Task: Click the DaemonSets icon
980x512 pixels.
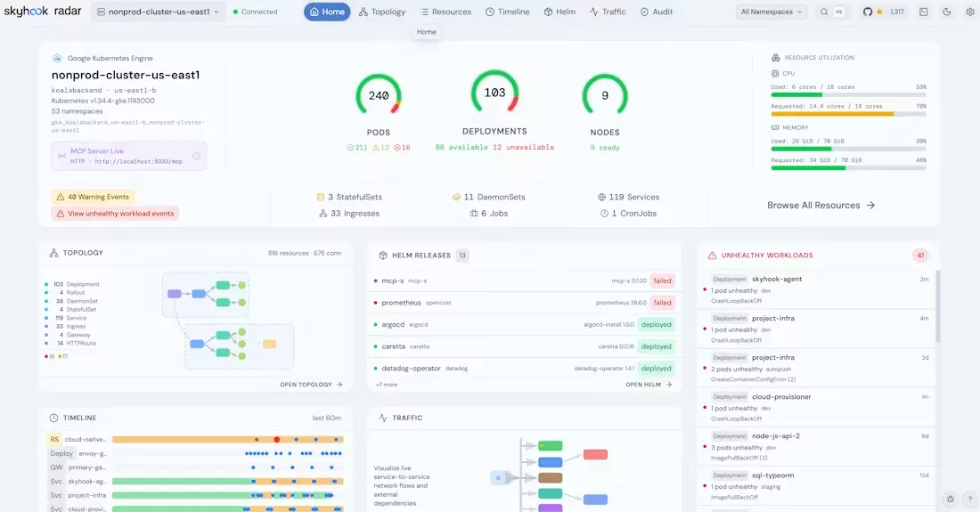Action: (x=456, y=197)
